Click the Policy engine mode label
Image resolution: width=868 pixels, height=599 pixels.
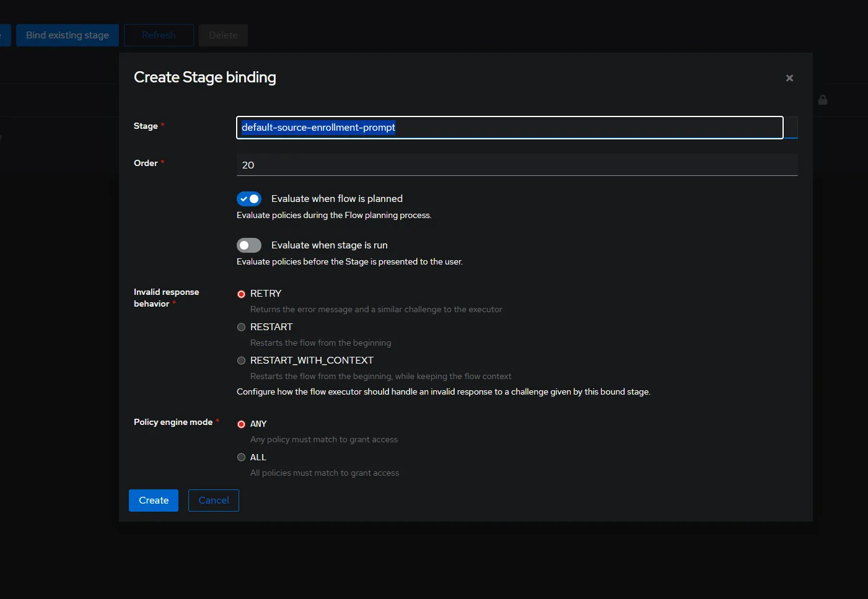click(173, 422)
